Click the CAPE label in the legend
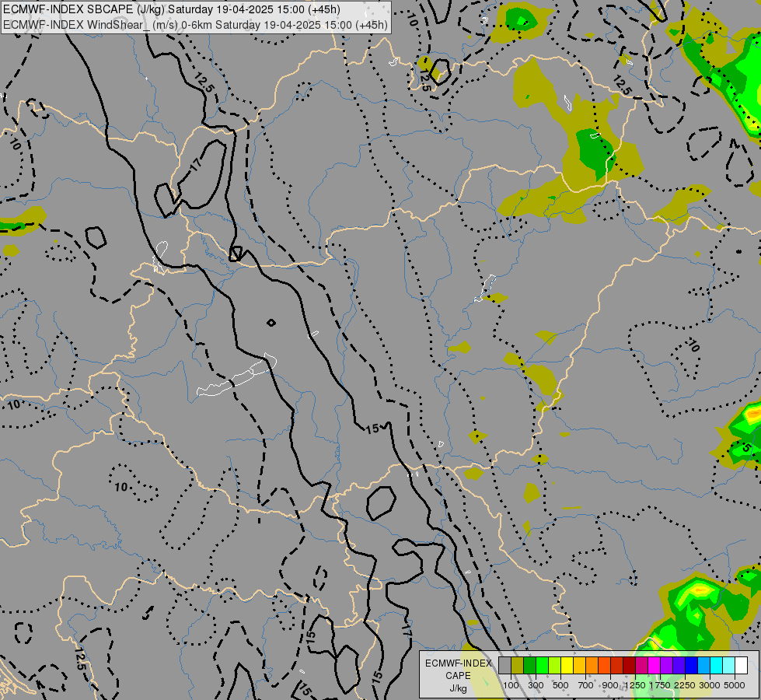This screenshot has height=700, width=761. (x=458, y=676)
